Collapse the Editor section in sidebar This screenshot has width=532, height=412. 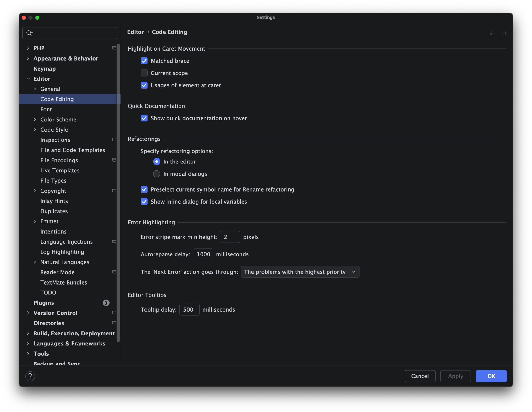pos(28,79)
